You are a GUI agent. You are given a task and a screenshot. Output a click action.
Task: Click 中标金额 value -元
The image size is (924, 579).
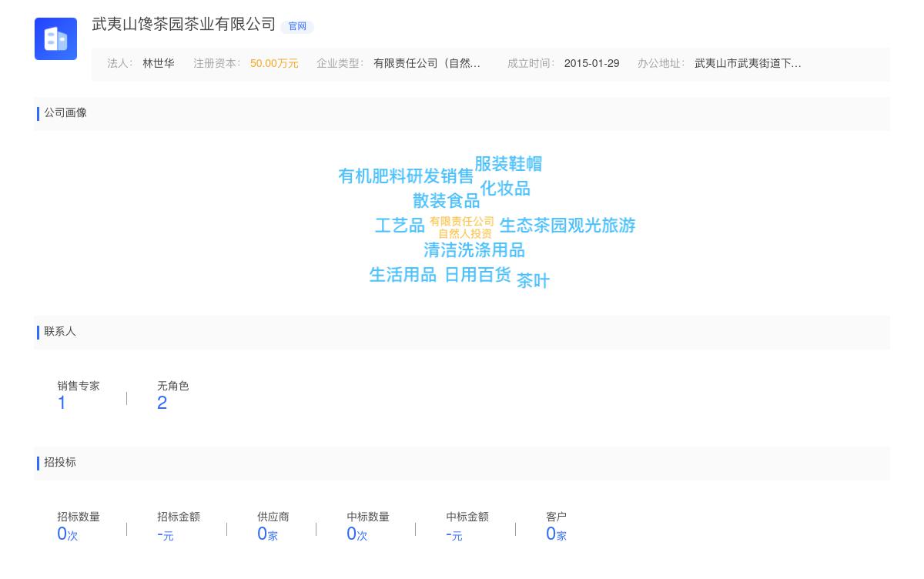coord(454,534)
